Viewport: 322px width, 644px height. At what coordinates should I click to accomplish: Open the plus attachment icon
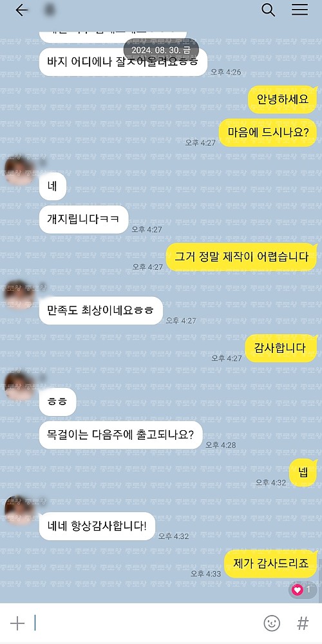(x=17, y=623)
